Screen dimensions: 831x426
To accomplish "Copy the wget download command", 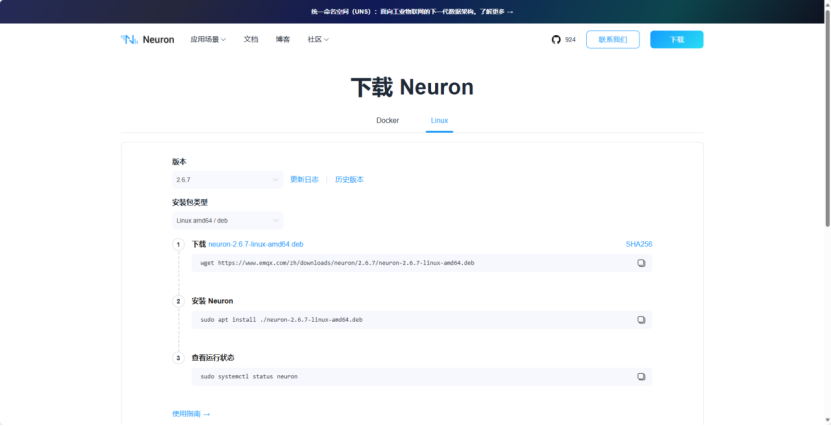I will click(x=641, y=263).
